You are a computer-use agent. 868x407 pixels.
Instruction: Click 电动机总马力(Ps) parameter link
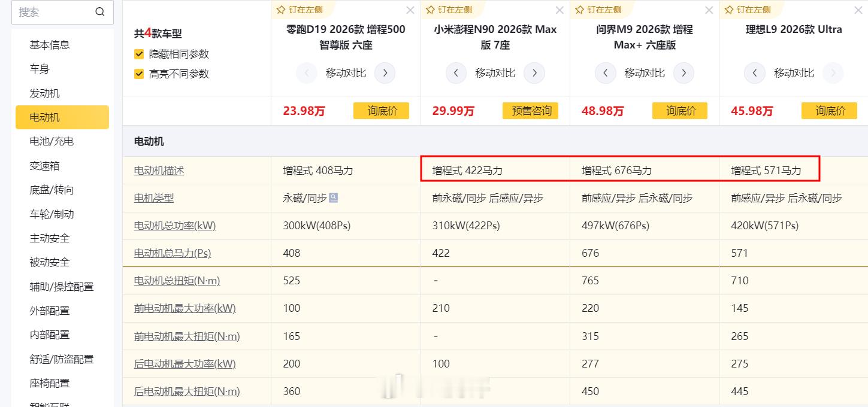tap(173, 253)
